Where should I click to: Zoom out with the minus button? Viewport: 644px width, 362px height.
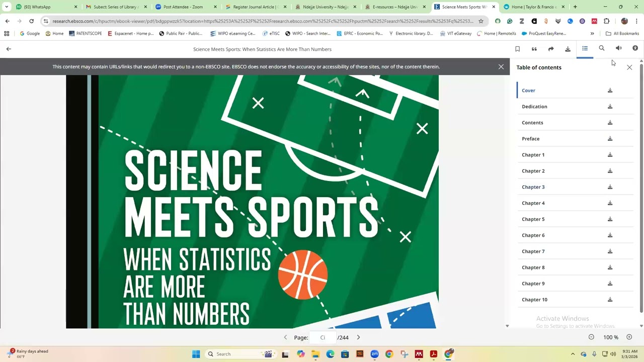(591, 337)
